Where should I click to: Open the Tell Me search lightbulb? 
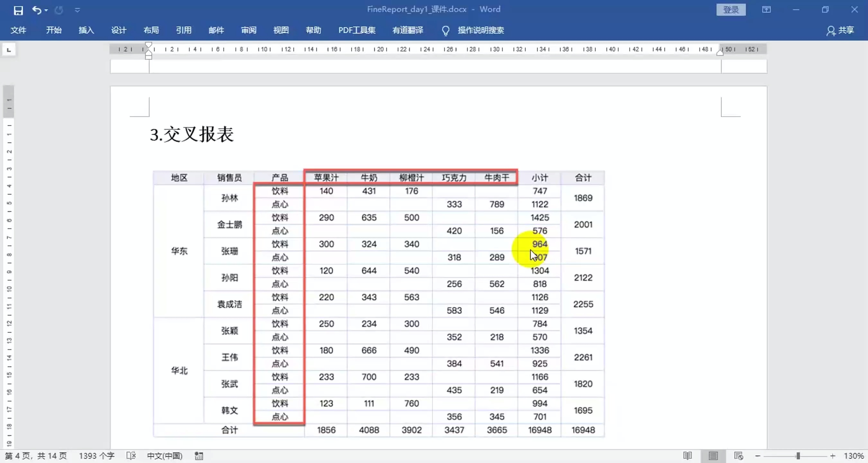click(446, 30)
